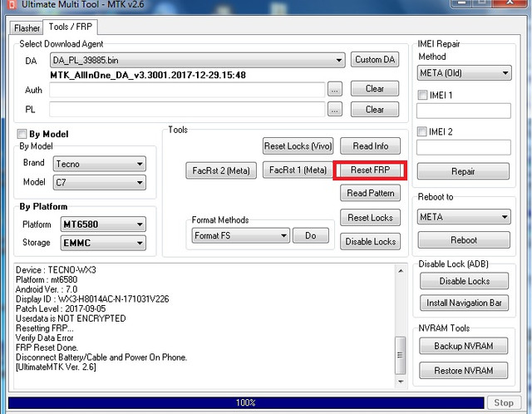Click log line 'FRP Reset Done.'

pos(47,347)
